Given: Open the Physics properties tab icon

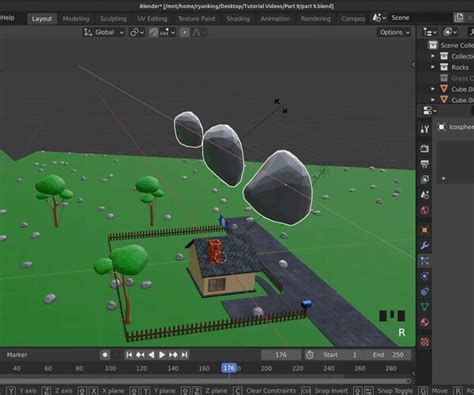Looking at the screenshot, I should (425, 276).
